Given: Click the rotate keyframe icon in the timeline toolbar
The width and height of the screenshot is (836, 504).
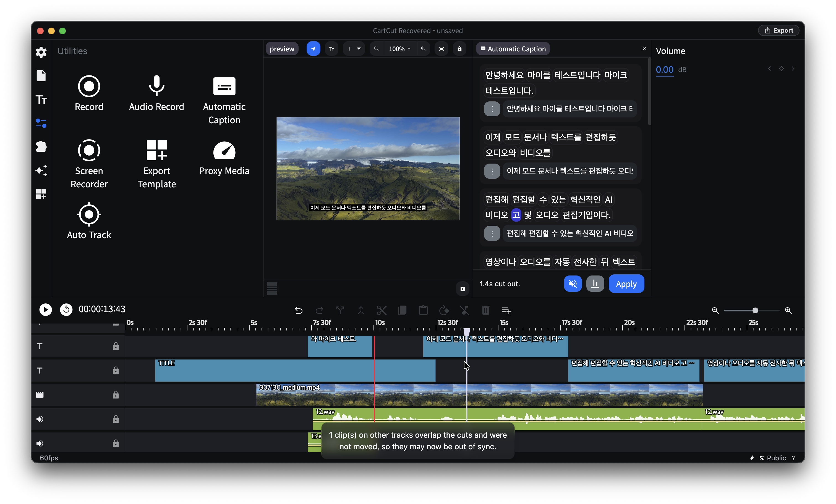Looking at the screenshot, I should (x=444, y=310).
